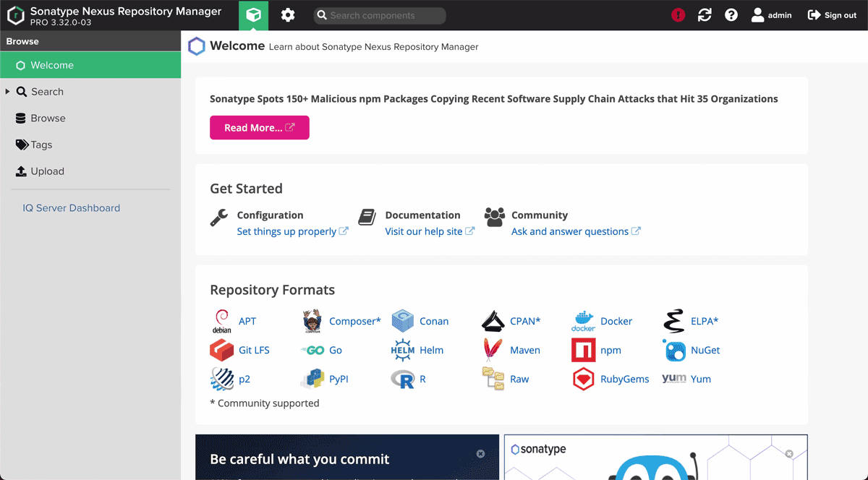
Task: Close the sonatype robot banner
Action: (789, 454)
